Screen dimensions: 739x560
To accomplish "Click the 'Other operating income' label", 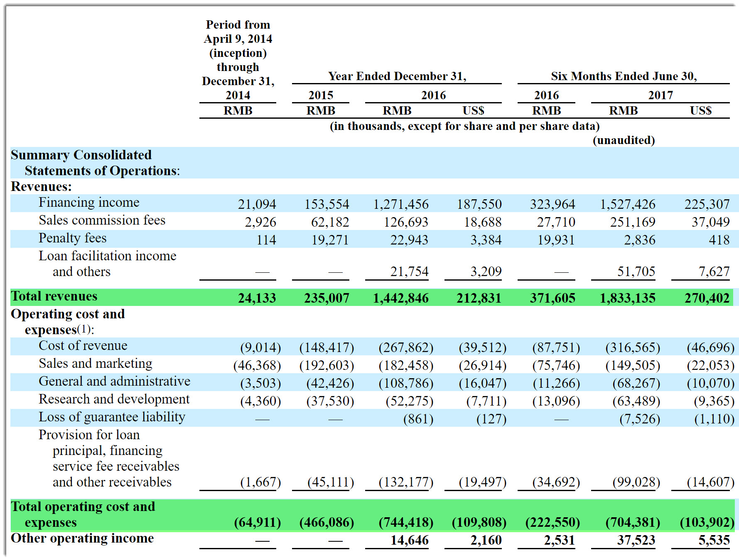I will click(82, 538).
